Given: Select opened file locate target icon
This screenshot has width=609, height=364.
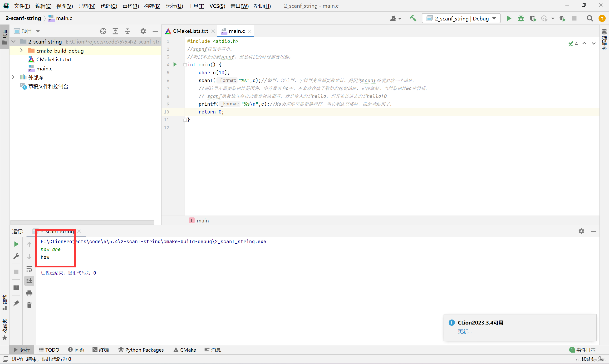Looking at the screenshot, I should [x=103, y=31].
